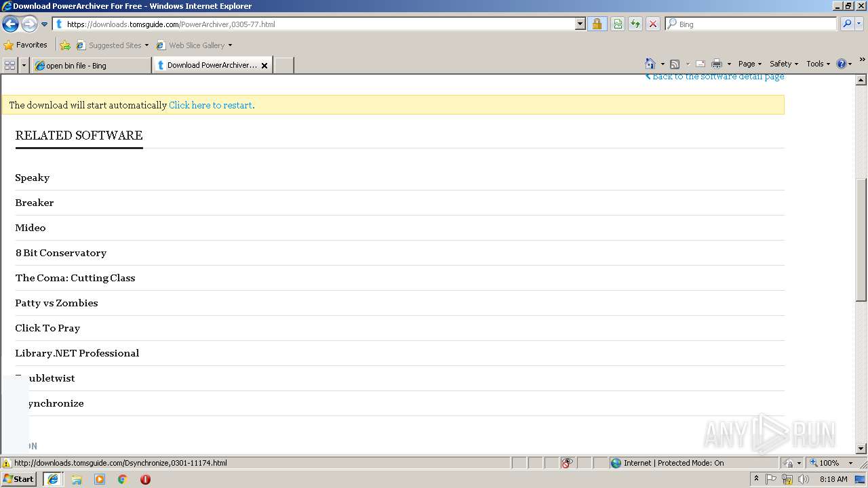Open 'The Coma: Cutting Class' link
This screenshot has width=868, height=488.
75,278
